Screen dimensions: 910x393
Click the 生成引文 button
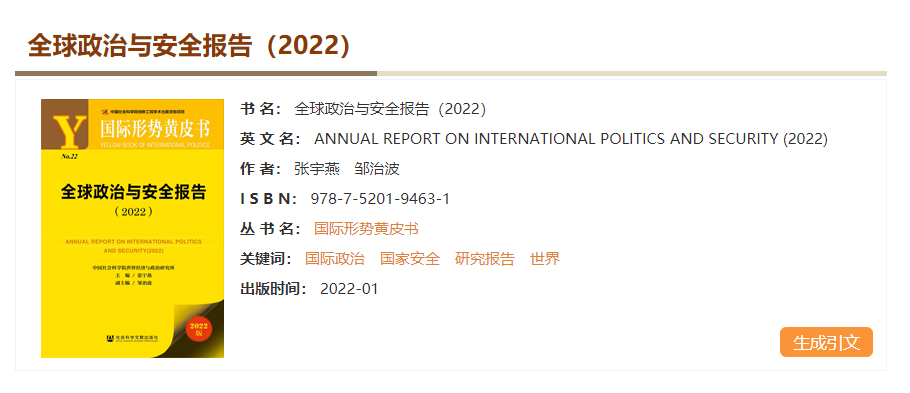tap(826, 342)
